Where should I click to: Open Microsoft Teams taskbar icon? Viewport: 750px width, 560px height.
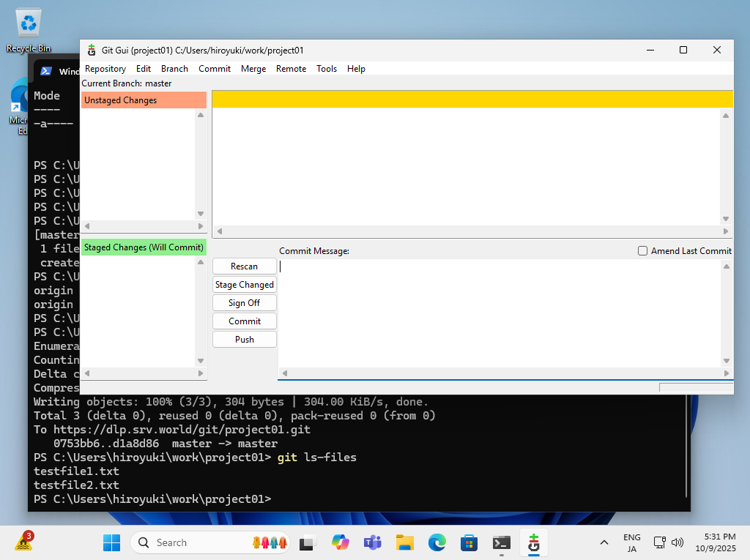373,542
